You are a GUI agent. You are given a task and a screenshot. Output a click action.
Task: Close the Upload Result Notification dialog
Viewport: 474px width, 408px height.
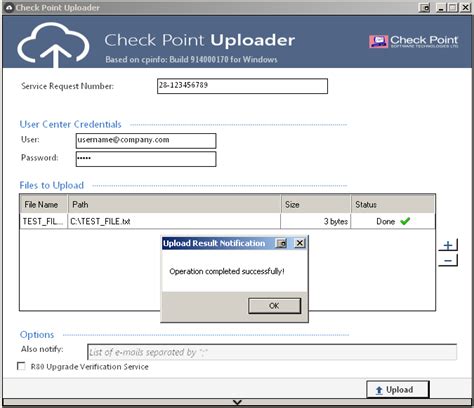(300, 243)
